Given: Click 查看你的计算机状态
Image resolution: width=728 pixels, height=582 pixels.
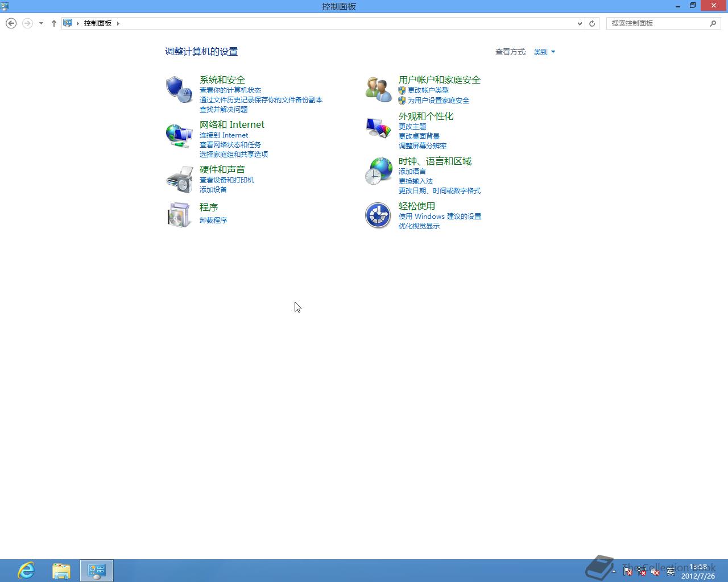Looking at the screenshot, I should pyautogui.click(x=230, y=90).
